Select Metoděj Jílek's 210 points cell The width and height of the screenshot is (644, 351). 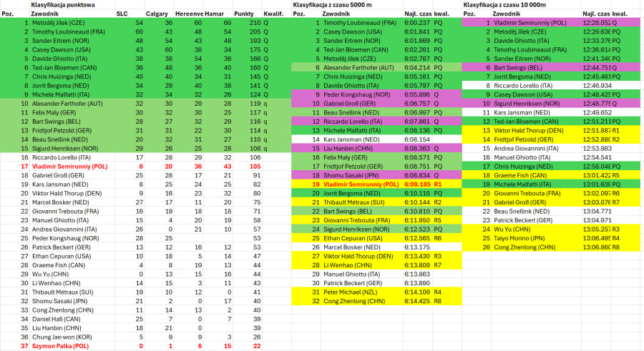(x=253, y=23)
